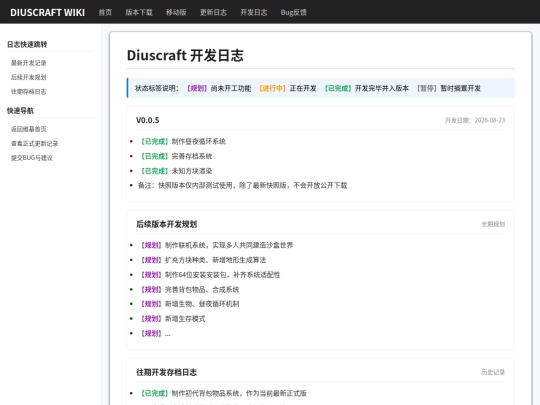Open the DIUSCRAFT WIKI site logo
Viewport: 540px width, 405px height.
click(x=48, y=12)
